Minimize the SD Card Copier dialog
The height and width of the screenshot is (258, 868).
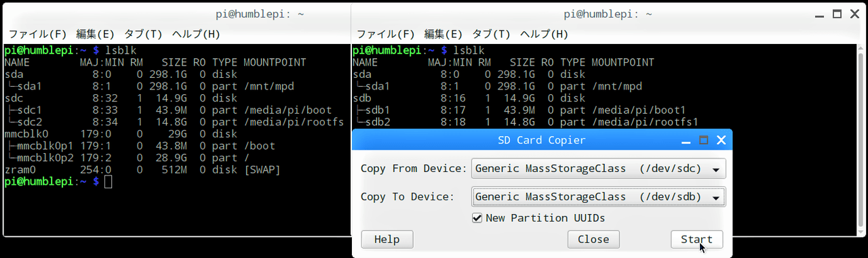686,140
